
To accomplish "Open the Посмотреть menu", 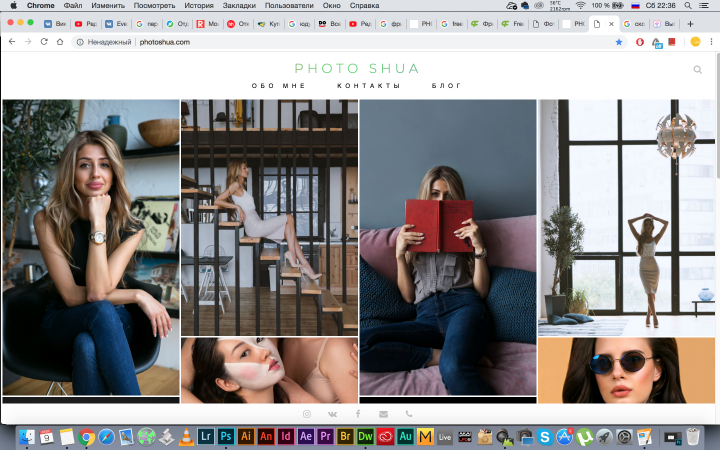I will [x=154, y=6].
